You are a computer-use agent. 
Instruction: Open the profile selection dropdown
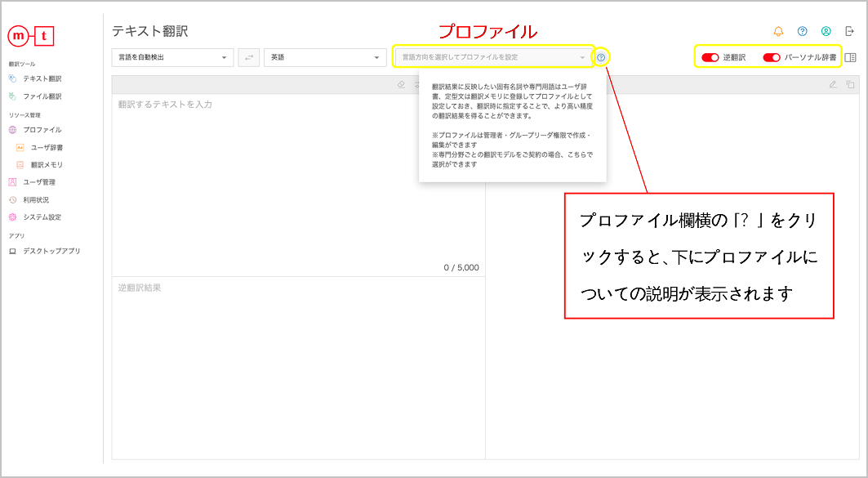coord(493,57)
